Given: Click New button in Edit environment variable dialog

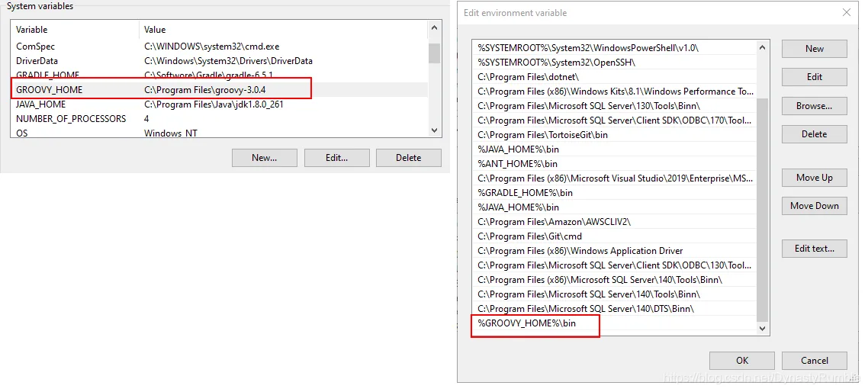Looking at the screenshot, I should 815,49.
